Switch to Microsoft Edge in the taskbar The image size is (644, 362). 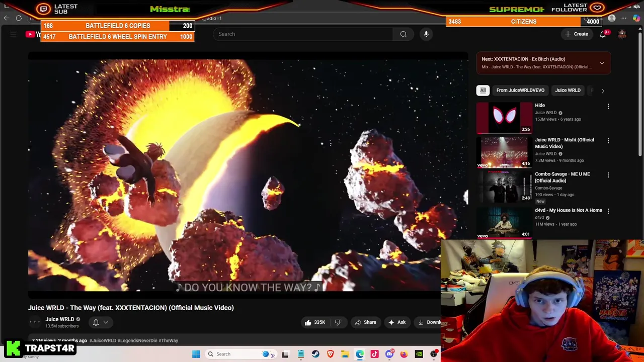(x=360, y=354)
